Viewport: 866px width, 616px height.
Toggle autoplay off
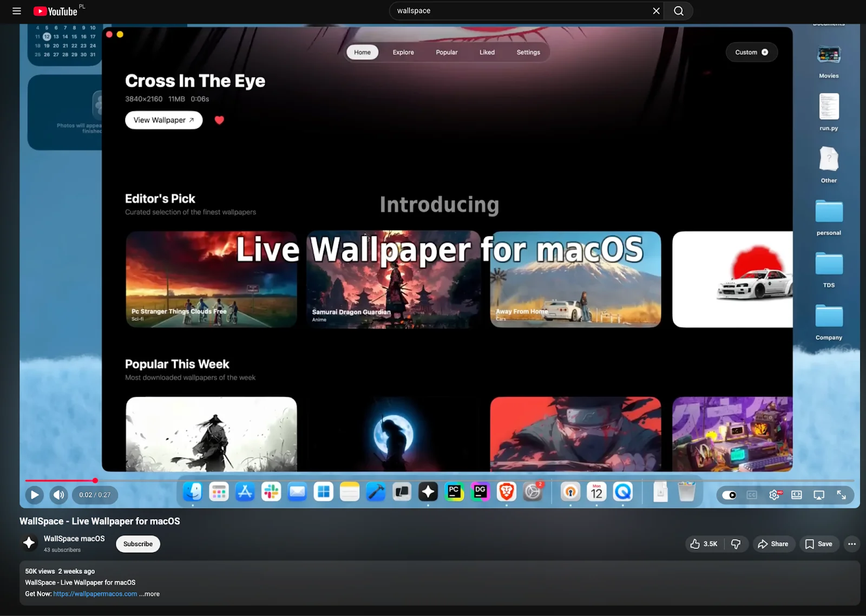pos(730,494)
